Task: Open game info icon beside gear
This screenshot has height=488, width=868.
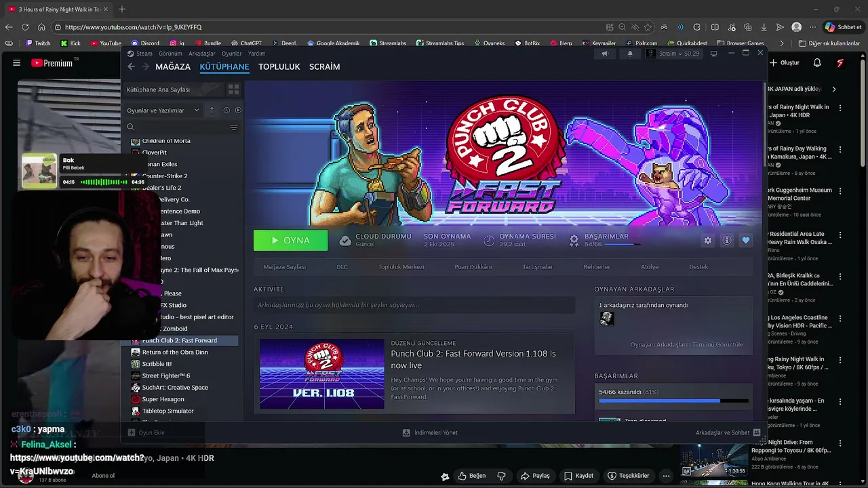Action: (727, 241)
